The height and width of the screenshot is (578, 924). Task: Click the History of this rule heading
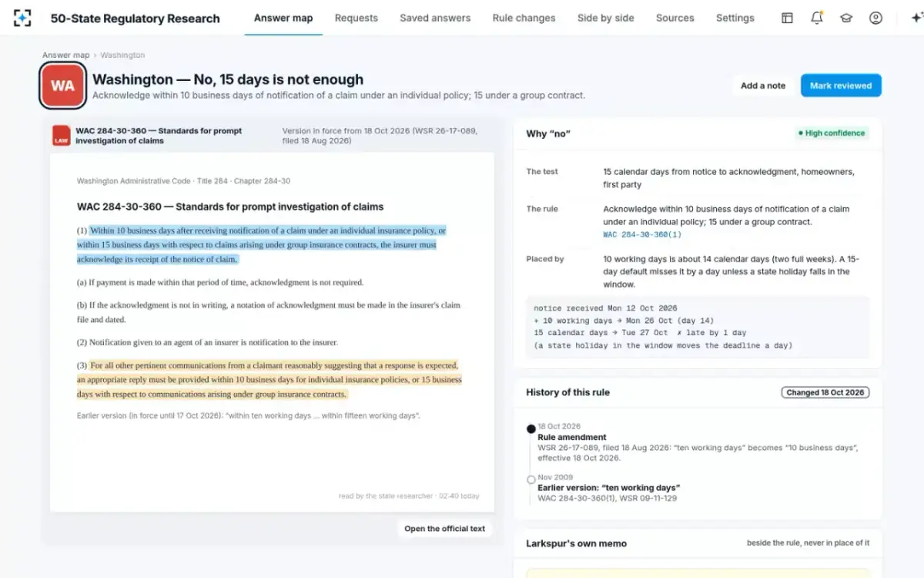coord(567,392)
